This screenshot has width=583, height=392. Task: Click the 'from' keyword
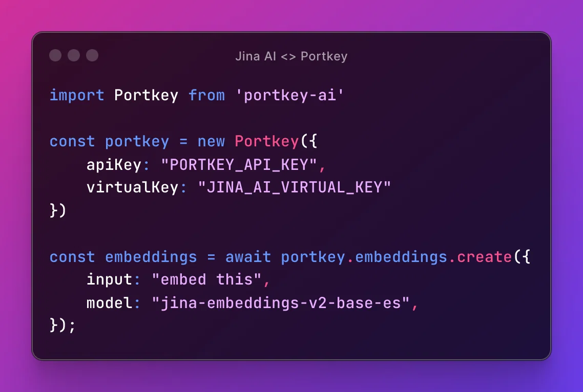[207, 96]
